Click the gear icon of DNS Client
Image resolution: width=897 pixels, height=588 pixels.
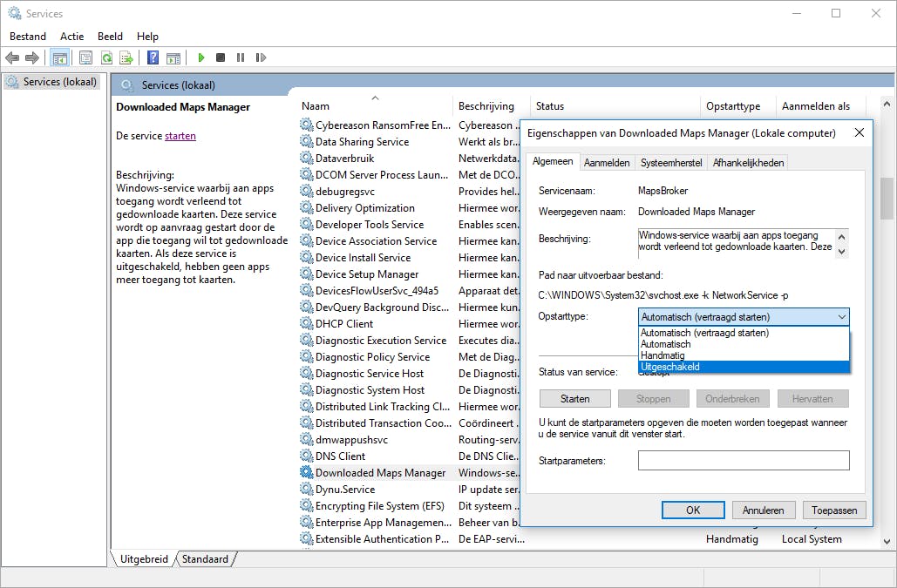307,456
